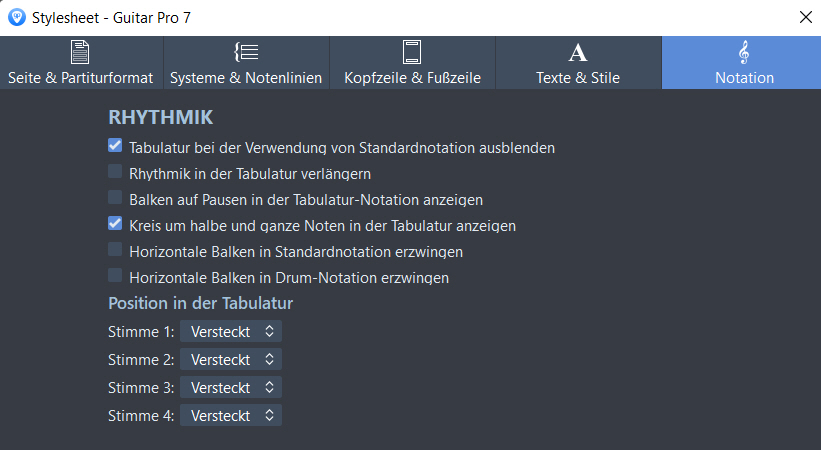Uncheck Tabulatur bei Standardnotation ausblenden
The width and height of the screenshot is (821, 450).
(x=115, y=146)
